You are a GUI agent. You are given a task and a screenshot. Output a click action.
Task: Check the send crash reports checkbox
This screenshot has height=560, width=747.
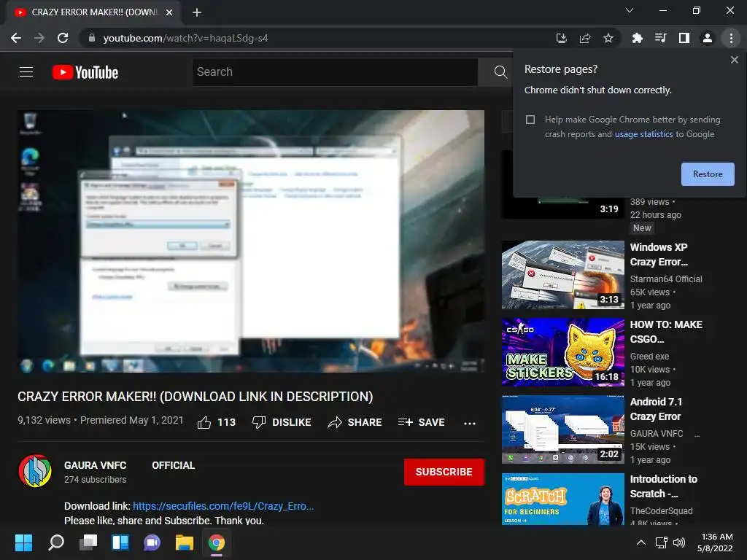click(x=530, y=120)
